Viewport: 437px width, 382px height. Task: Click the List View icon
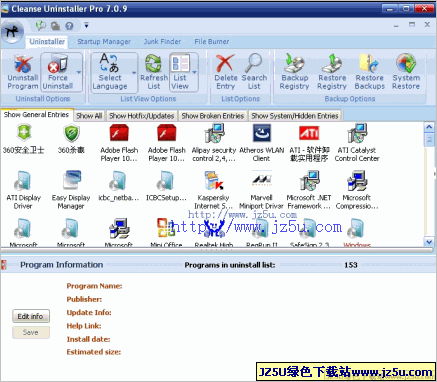pyautogui.click(x=180, y=63)
